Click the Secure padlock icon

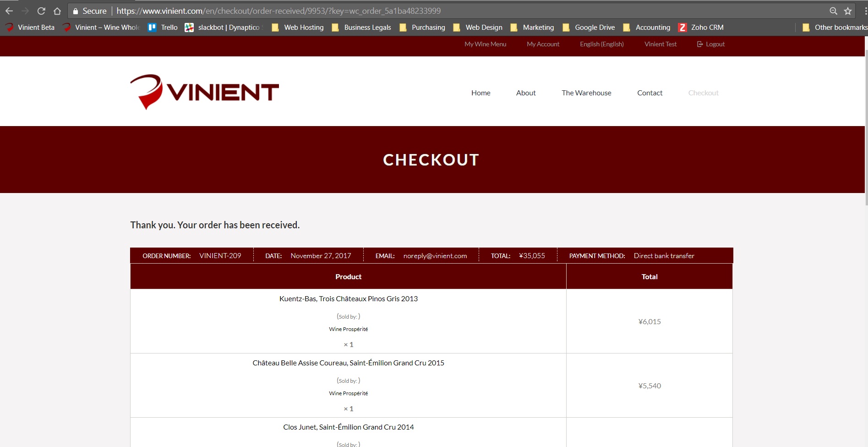[x=76, y=11]
